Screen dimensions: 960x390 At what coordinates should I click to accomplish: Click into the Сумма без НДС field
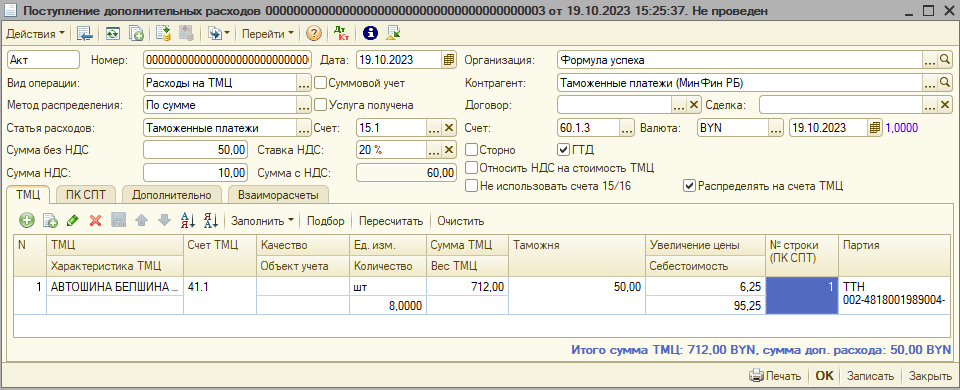196,150
